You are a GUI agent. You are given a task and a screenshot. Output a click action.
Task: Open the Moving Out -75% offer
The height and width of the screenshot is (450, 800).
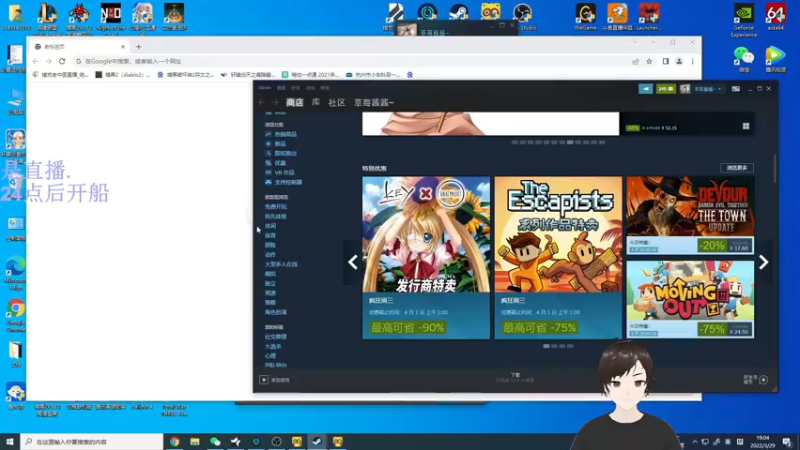[x=690, y=299]
